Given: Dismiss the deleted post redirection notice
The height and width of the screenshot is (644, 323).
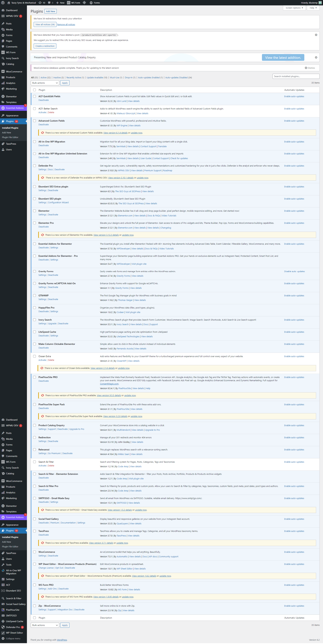Looking at the screenshot, I should pyautogui.click(x=316, y=35).
